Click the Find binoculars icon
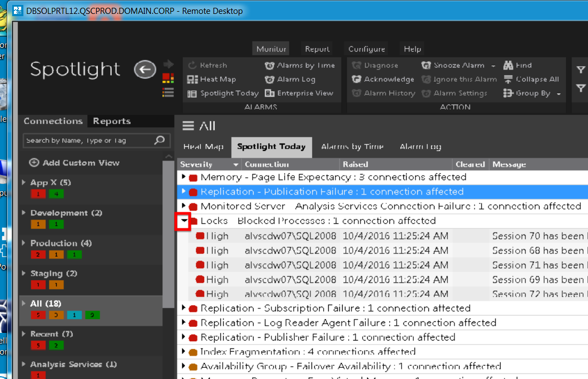This screenshot has height=379, width=588. point(508,65)
